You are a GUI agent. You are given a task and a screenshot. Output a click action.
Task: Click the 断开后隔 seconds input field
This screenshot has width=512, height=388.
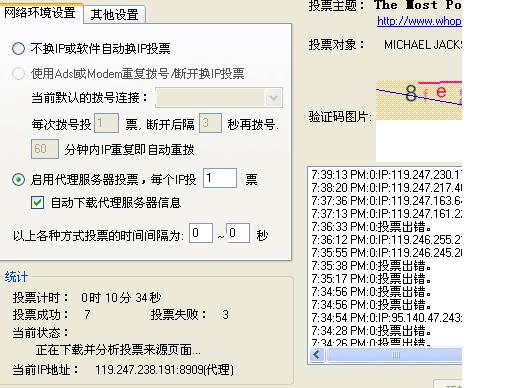coord(210,123)
